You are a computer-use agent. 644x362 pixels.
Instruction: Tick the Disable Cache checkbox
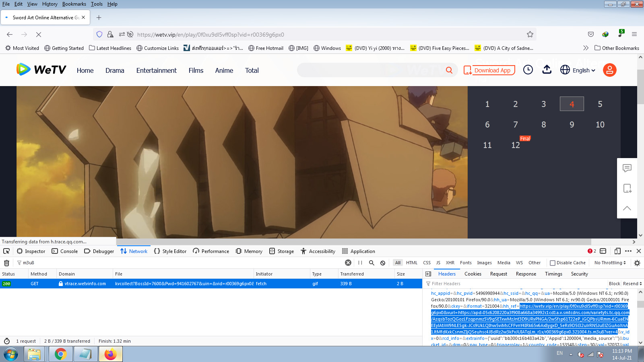click(x=553, y=263)
